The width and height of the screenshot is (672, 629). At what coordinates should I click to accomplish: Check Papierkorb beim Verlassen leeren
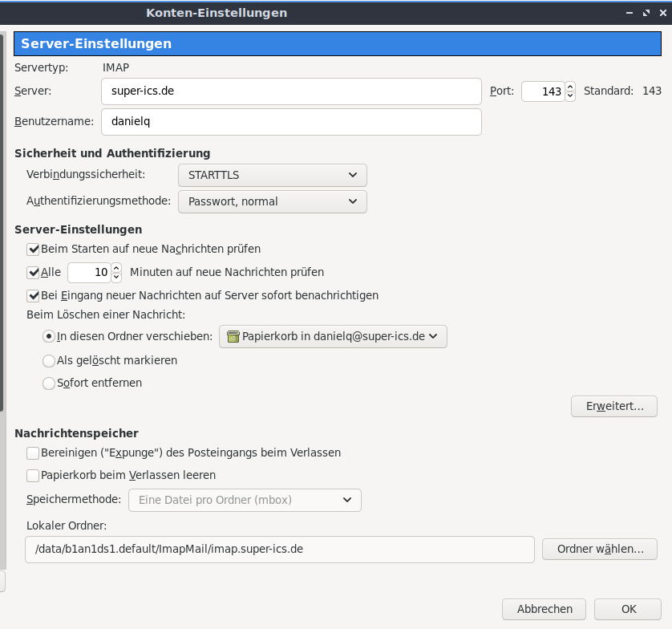[33, 476]
